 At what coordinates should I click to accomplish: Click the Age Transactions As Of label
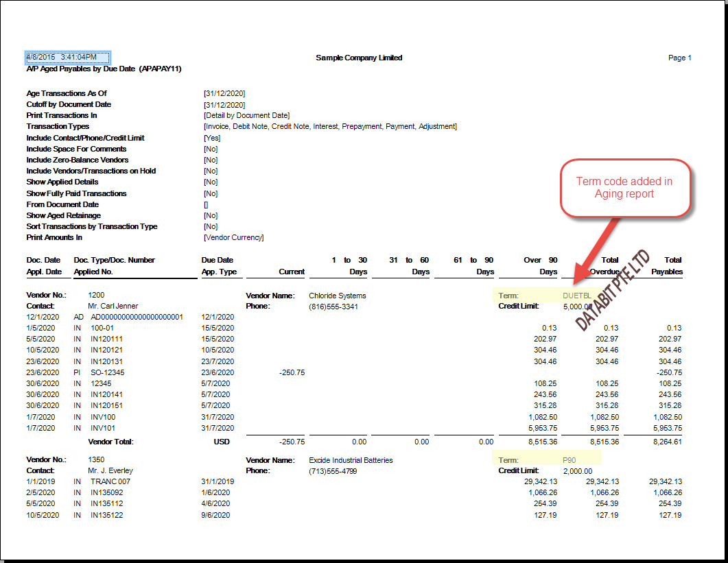pyautogui.click(x=67, y=93)
